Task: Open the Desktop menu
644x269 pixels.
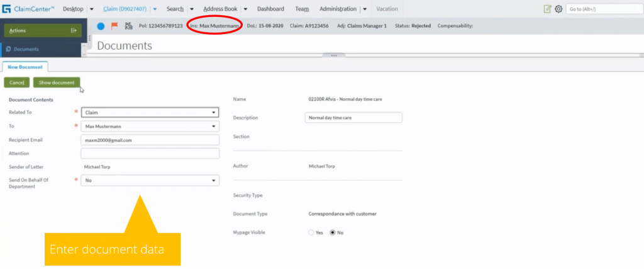Action: pos(73,9)
